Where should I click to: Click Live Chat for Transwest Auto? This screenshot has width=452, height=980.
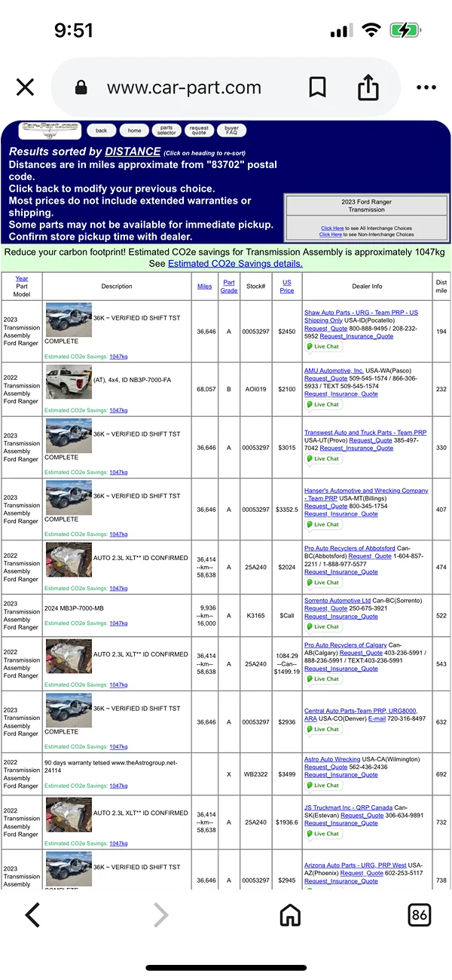(x=323, y=458)
